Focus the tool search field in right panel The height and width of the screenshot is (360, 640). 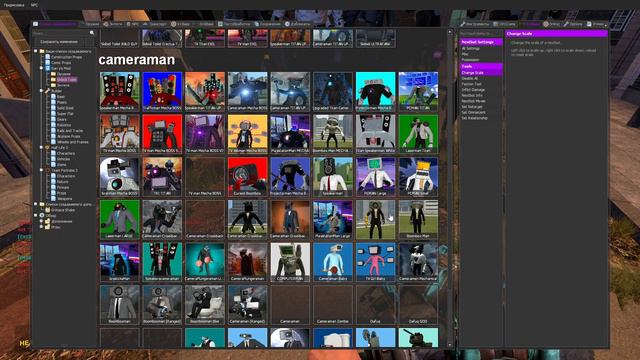tap(481, 33)
